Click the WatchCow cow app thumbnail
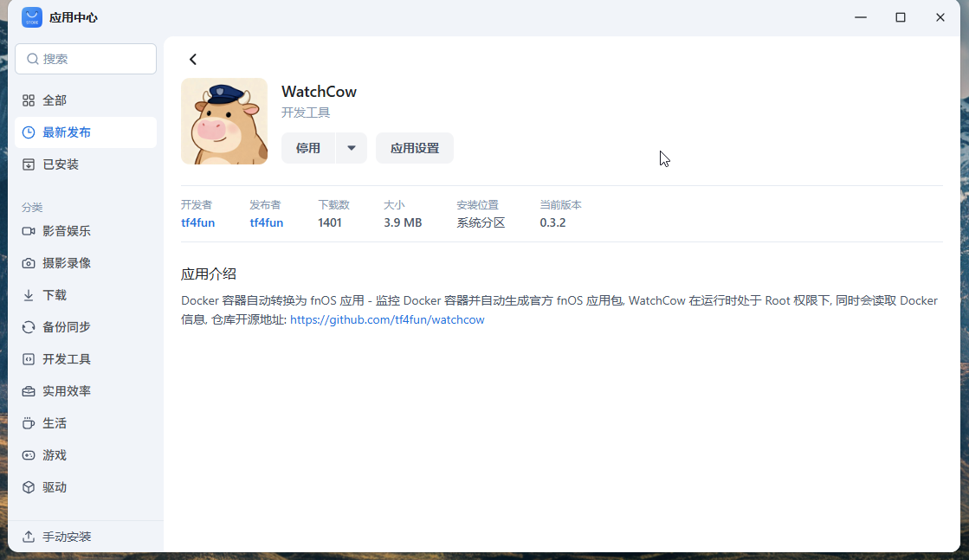Image resolution: width=969 pixels, height=560 pixels. [224, 121]
